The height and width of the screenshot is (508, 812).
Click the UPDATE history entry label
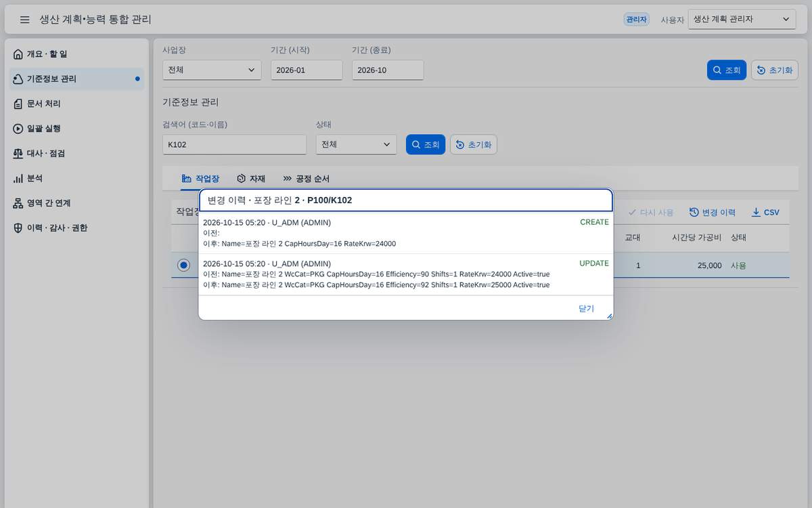coord(594,263)
